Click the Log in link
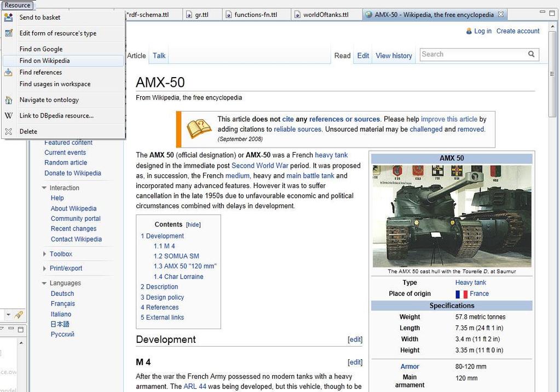 (x=483, y=31)
